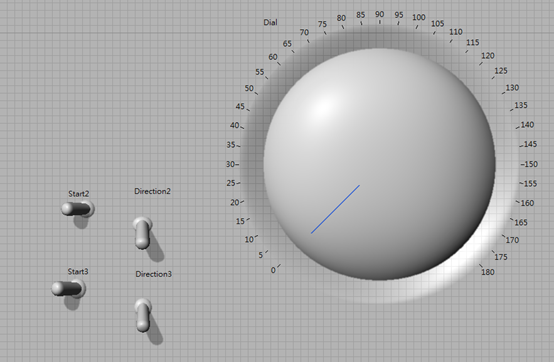The height and width of the screenshot is (363, 554).
Task: Select the Direction3 label
Action: [153, 274]
